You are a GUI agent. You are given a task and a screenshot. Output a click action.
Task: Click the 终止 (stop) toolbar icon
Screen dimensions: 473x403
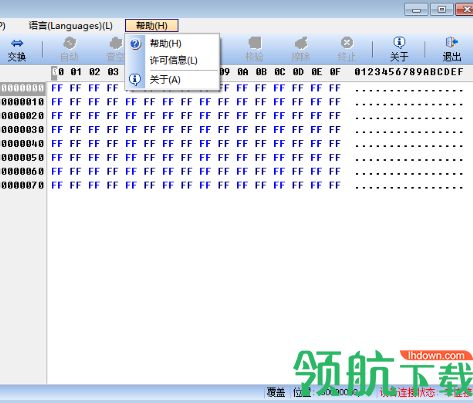pyautogui.click(x=347, y=50)
